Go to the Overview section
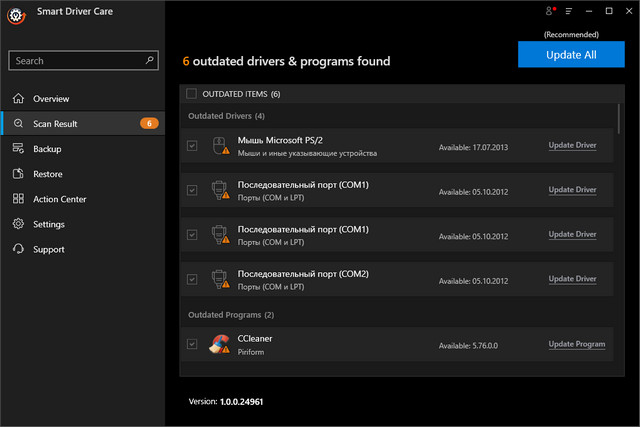The height and width of the screenshot is (427, 640). click(x=51, y=99)
